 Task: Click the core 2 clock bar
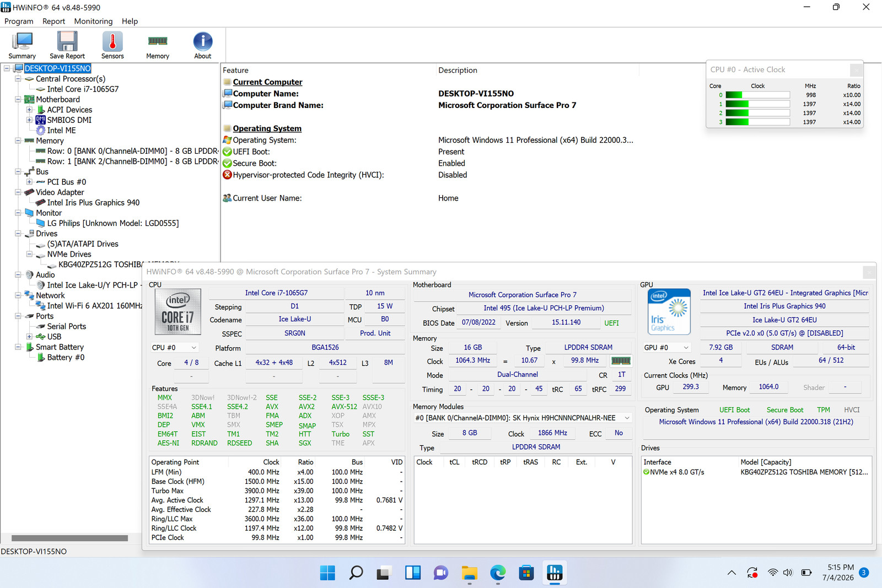(x=758, y=114)
